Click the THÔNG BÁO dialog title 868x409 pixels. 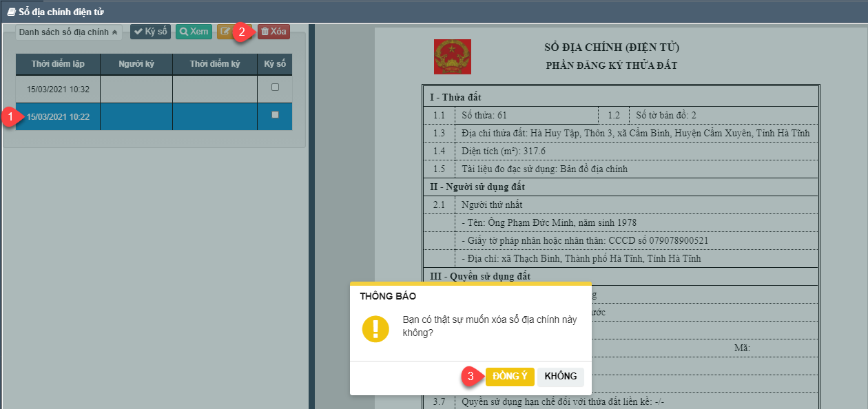click(388, 296)
